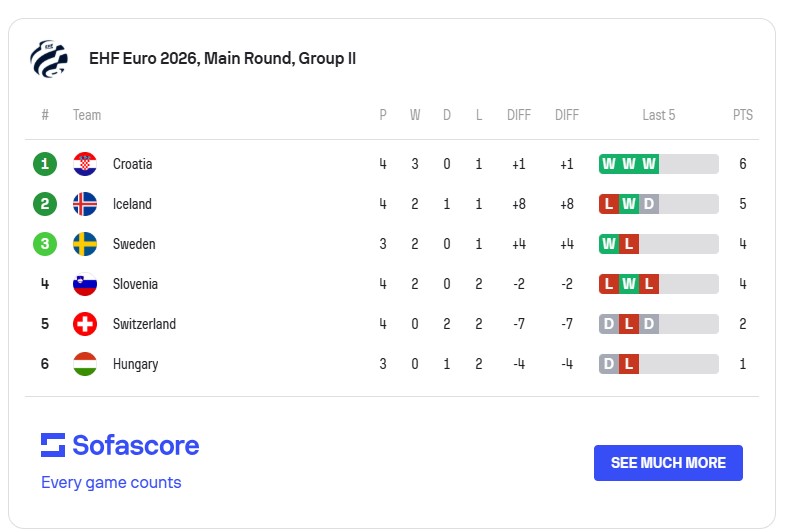Viewport: 797px width, 532px height.
Task: Click Croatia's first W form badge
Action: pos(608,164)
